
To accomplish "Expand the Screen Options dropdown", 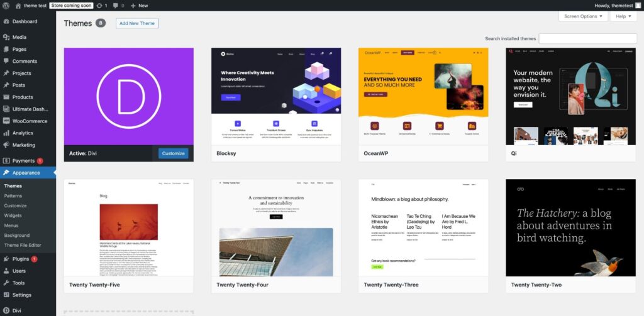I will [584, 16].
